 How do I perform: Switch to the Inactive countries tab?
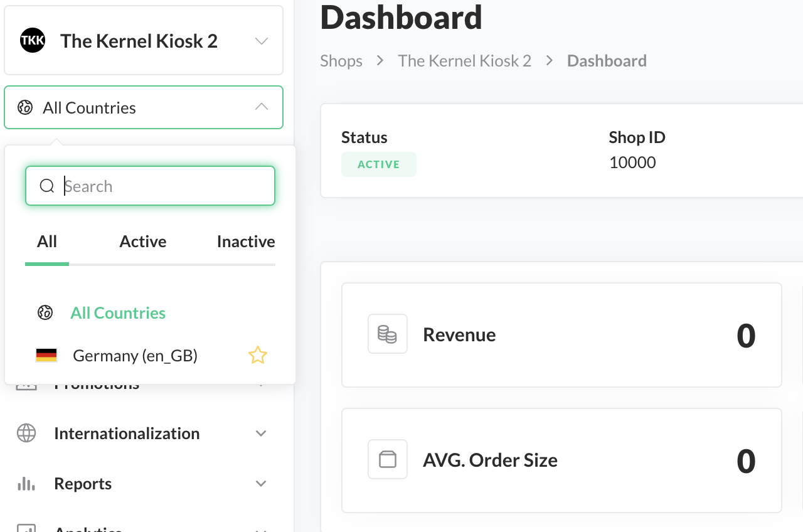click(245, 242)
